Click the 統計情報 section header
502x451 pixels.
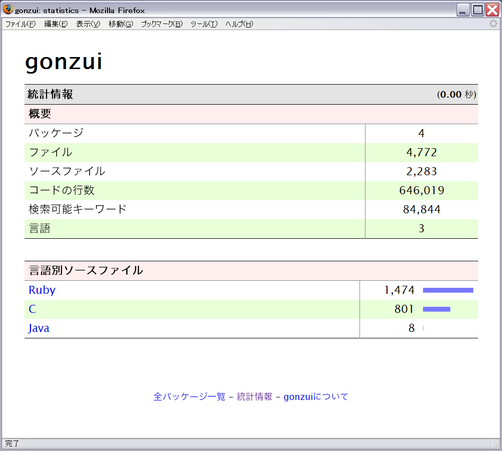[x=50, y=94]
